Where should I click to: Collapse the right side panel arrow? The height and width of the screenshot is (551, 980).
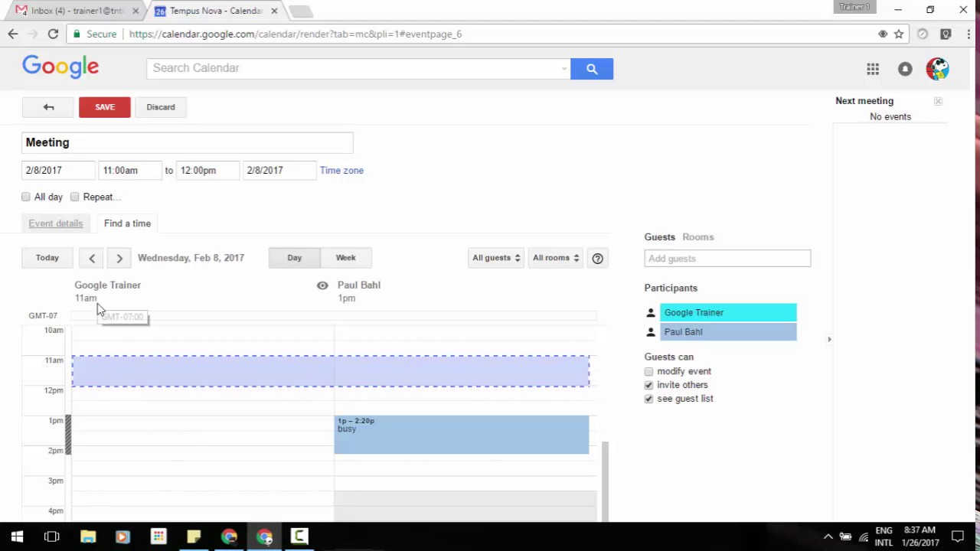[x=828, y=339]
